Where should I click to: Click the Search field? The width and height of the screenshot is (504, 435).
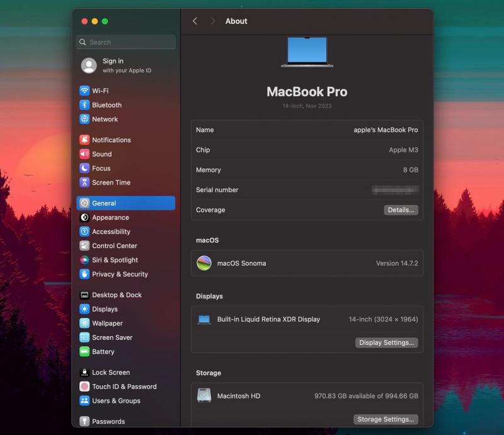[126, 42]
